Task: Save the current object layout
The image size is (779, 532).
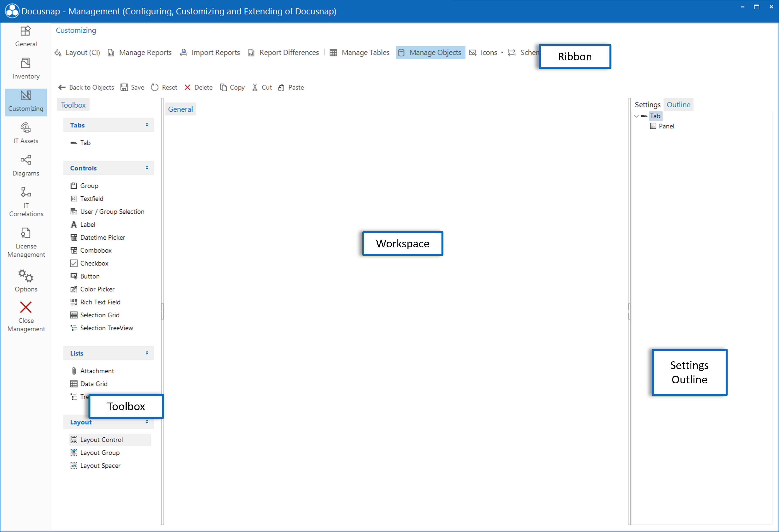Action: click(132, 87)
